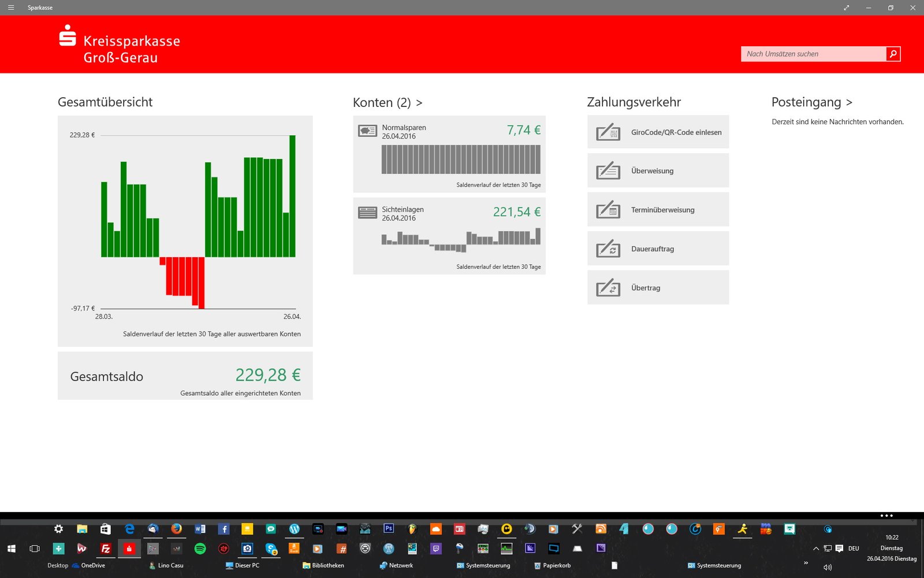Expand the Konten (2) section
Image resolution: width=924 pixels, height=578 pixels.
pos(388,102)
